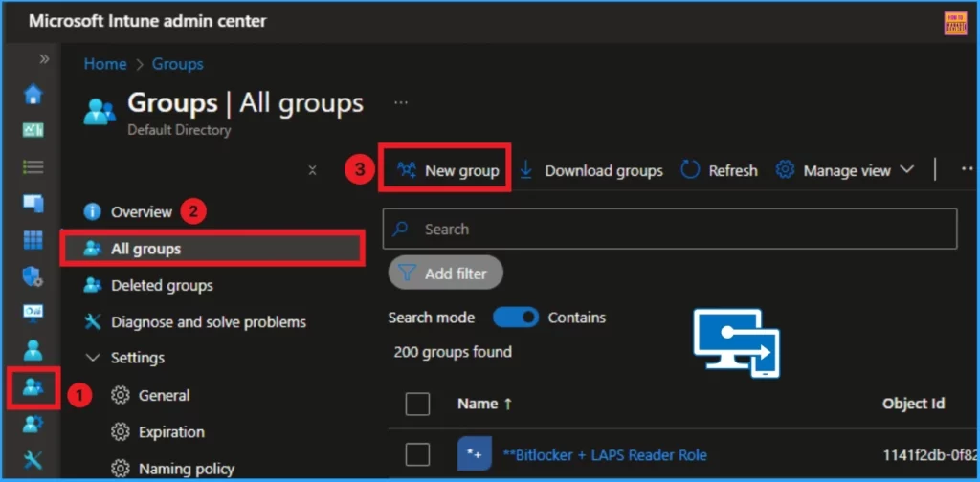The image size is (980, 482).
Task: Open General settings item
Action: pos(165,395)
